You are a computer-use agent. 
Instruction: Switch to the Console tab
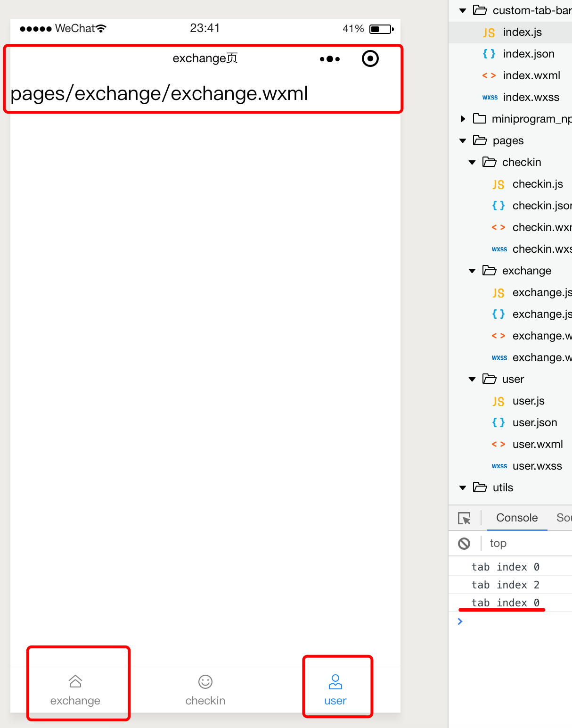pyautogui.click(x=517, y=518)
